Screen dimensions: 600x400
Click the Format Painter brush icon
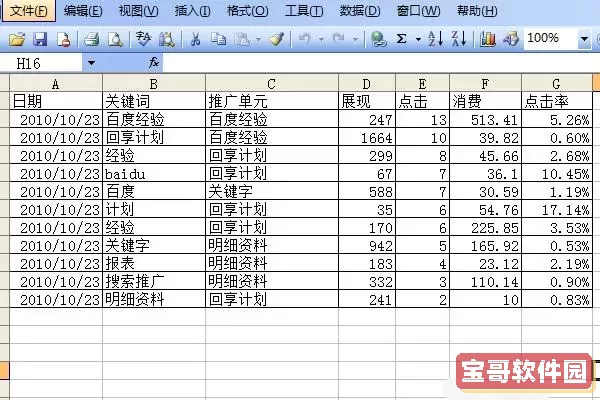click(x=277, y=39)
